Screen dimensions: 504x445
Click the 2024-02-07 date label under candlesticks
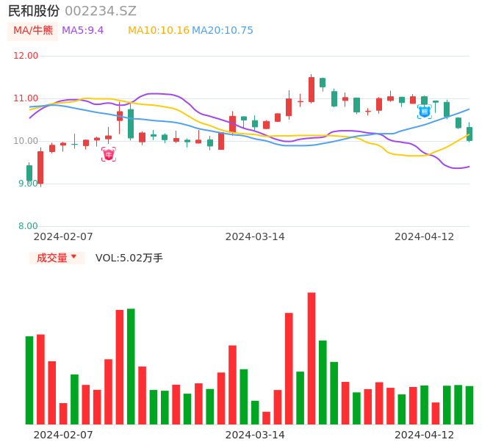pos(63,236)
